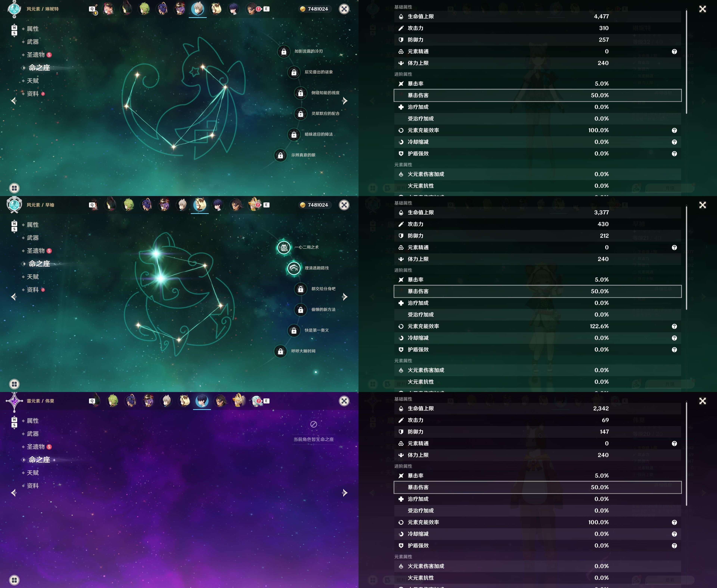Click the Electro emblem beside 雷元素 / 伟莫
This screenshot has width=717, height=588.
(14, 401)
